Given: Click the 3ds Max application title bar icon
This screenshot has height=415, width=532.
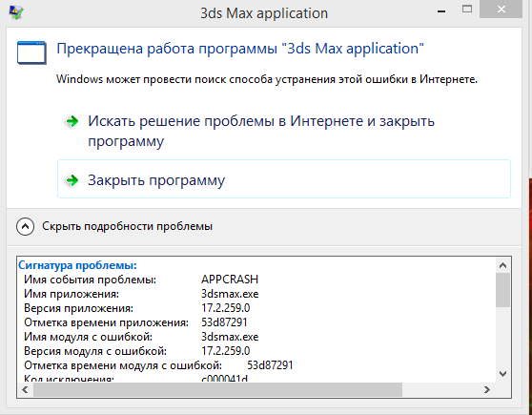Looking at the screenshot, I should click(x=16, y=12).
